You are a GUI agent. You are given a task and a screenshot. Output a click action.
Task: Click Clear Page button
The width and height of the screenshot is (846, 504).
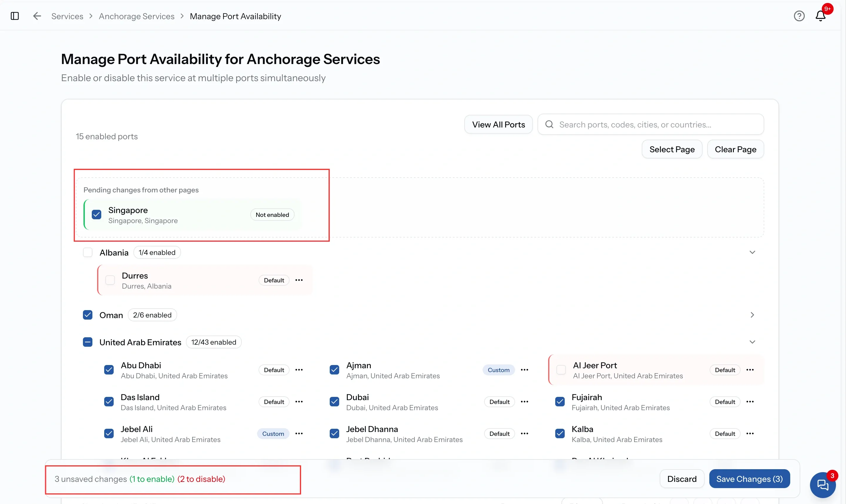736,149
